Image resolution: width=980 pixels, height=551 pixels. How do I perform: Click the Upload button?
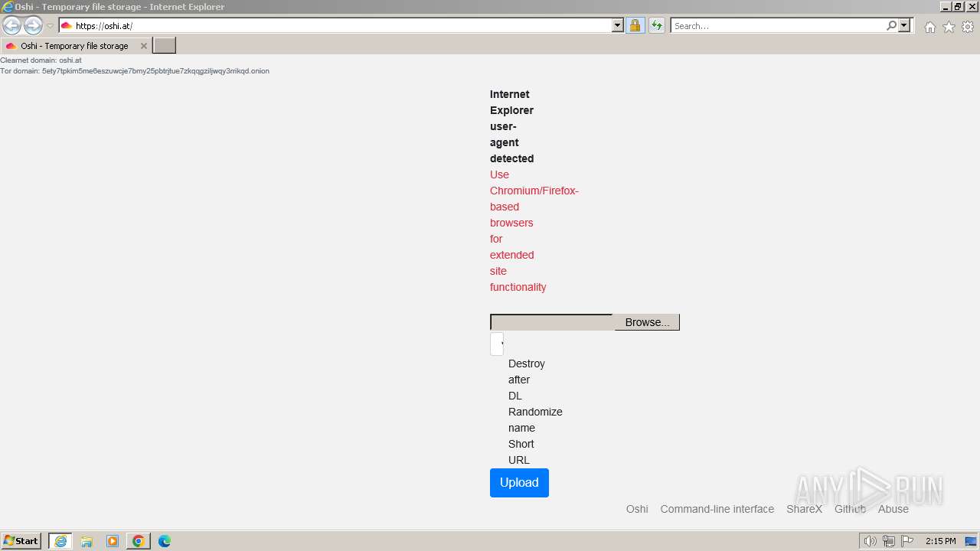point(519,483)
